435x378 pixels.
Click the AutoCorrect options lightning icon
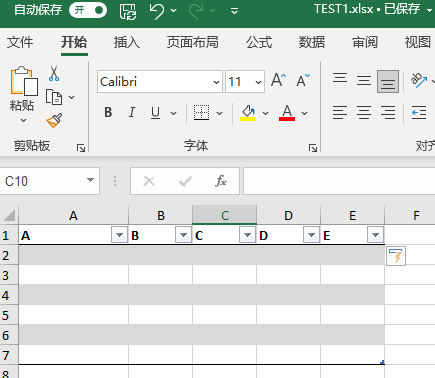click(396, 256)
